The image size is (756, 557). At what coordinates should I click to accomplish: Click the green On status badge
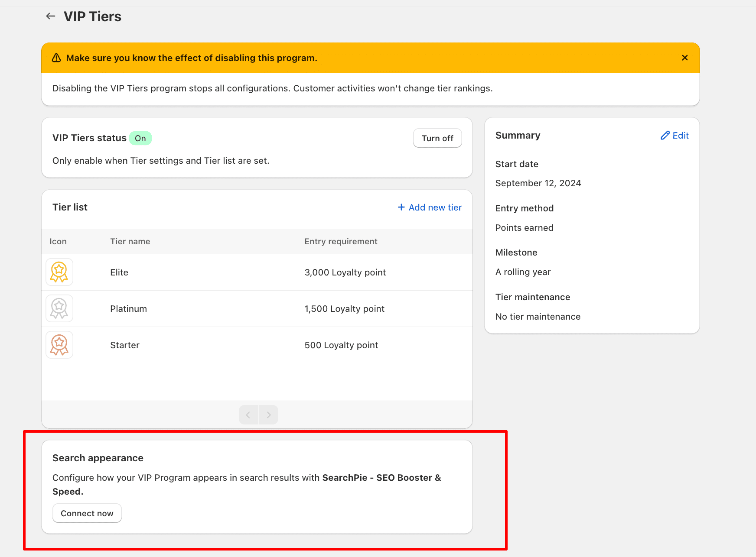(x=140, y=138)
